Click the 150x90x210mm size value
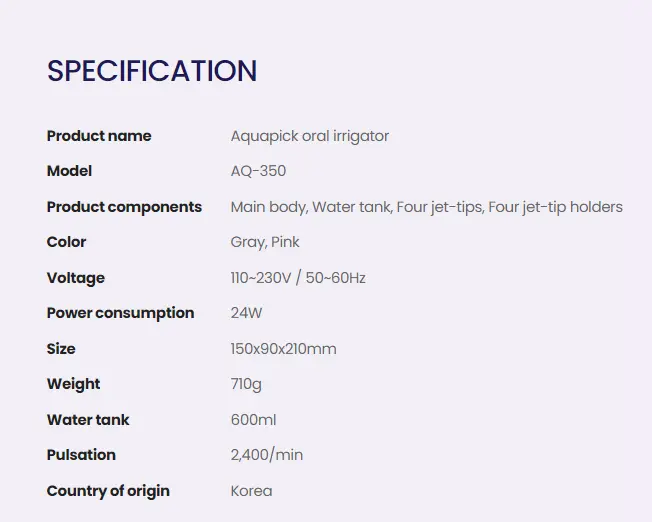The image size is (652, 522). [x=284, y=349]
